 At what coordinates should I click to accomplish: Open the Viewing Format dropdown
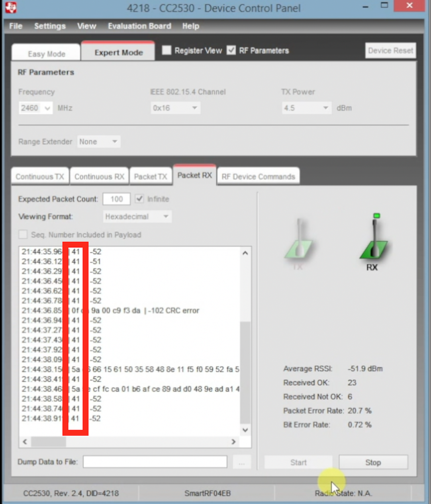point(137,217)
